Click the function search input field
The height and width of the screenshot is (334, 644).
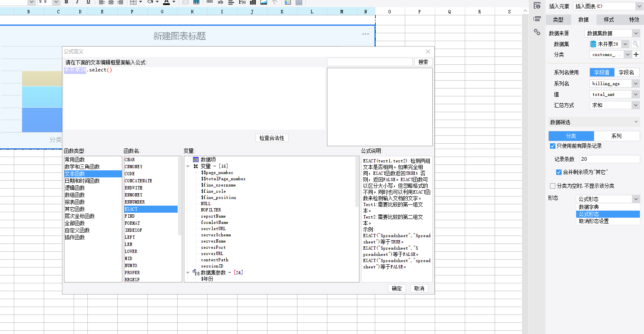pyautogui.click(x=370, y=62)
